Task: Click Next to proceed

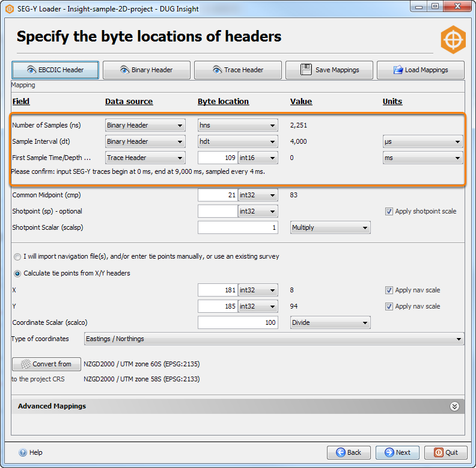Action: [397, 453]
